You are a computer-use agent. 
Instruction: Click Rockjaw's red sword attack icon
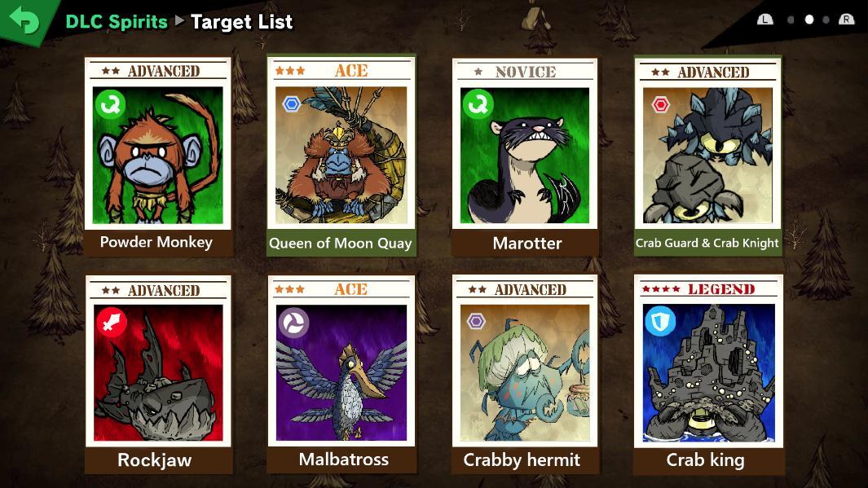tap(112, 322)
